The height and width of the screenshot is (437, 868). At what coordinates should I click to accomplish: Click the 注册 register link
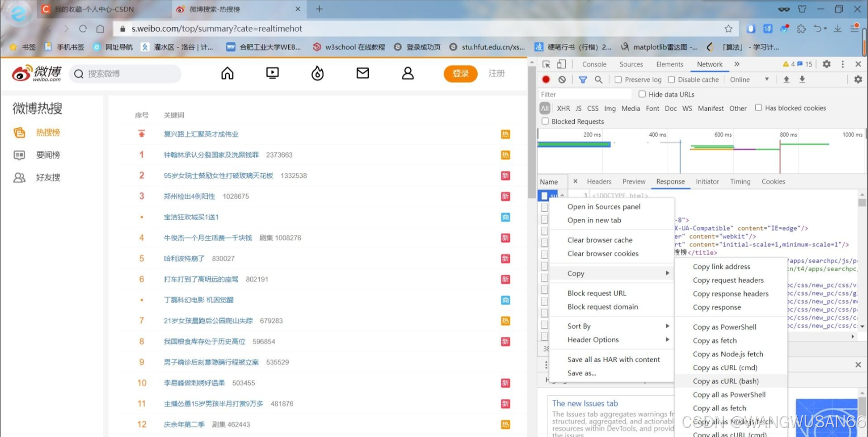497,74
